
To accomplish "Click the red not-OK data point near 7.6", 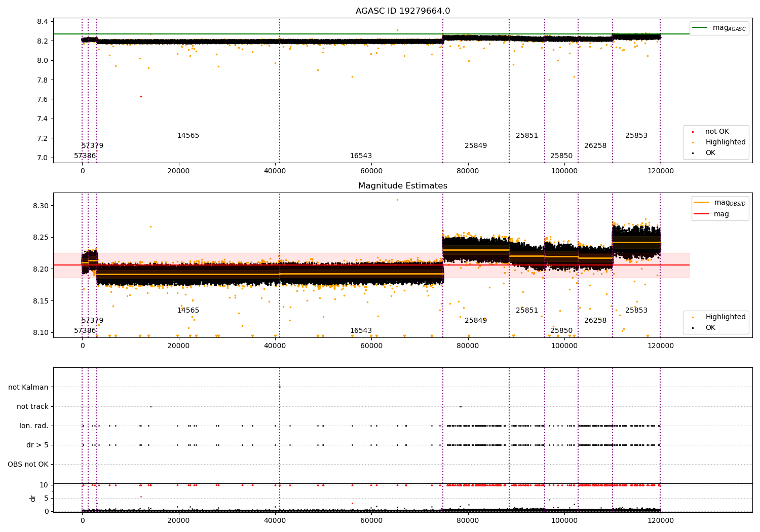I will 141,96.
